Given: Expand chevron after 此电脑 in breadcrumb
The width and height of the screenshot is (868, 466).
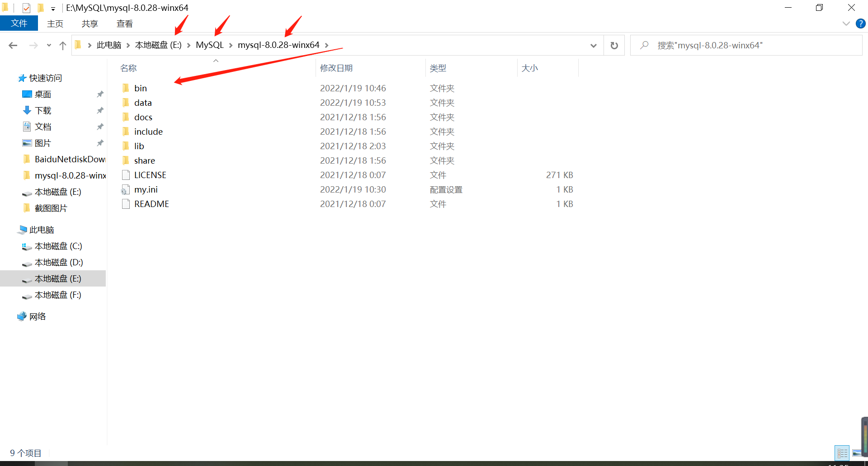Looking at the screenshot, I should coord(128,45).
